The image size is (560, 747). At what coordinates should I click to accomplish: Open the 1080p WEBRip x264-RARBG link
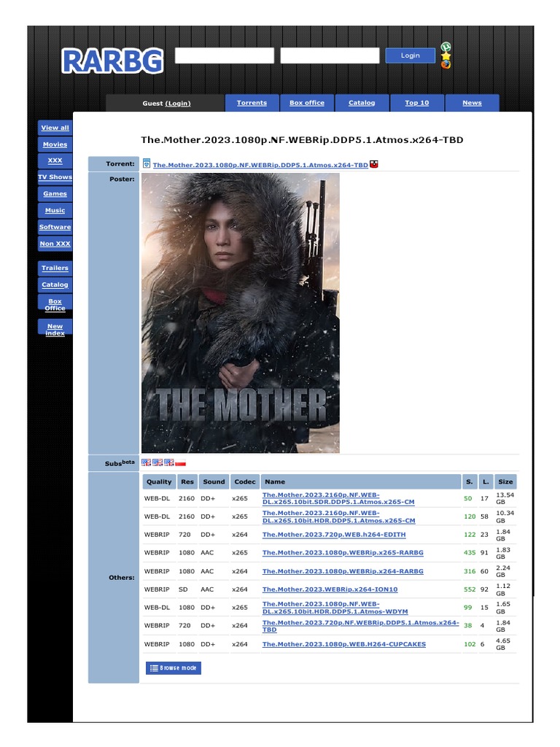coord(343,571)
